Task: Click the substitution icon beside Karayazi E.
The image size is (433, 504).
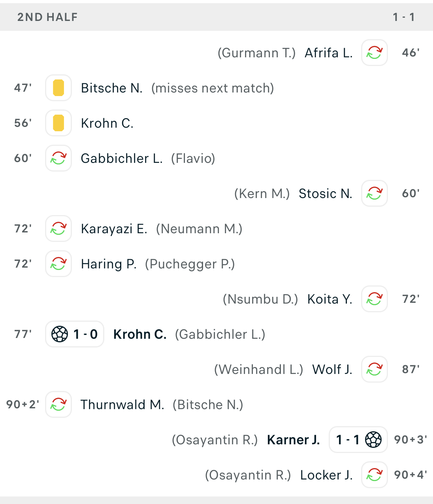Action: pyautogui.click(x=58, y=228)
